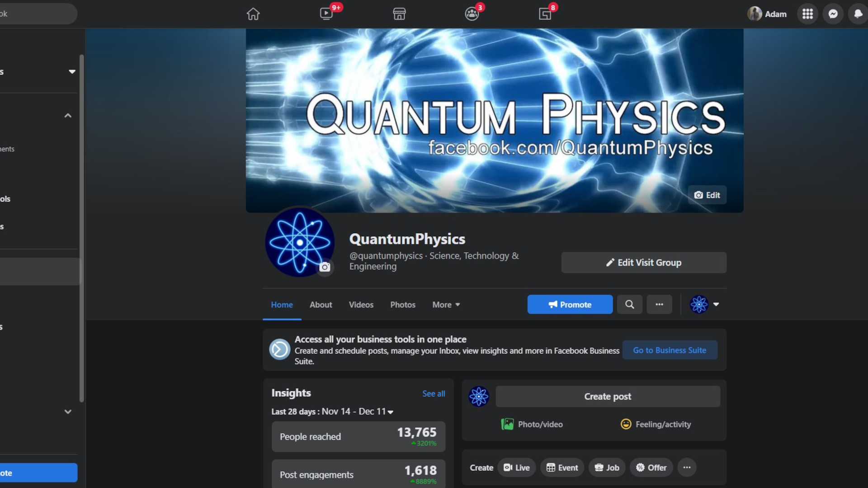Search the page with magnifier icon
This screenshot has height=488, width=868.
point(629,305)
